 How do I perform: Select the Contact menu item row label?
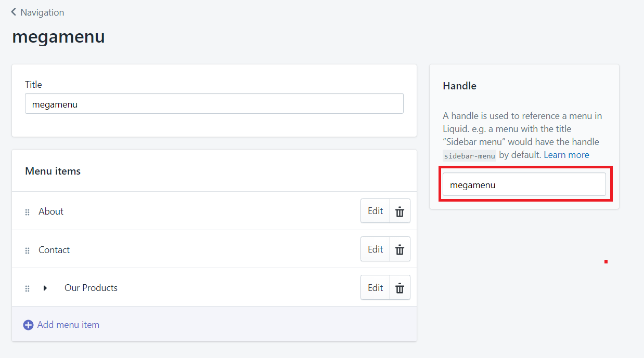point(54,250)
